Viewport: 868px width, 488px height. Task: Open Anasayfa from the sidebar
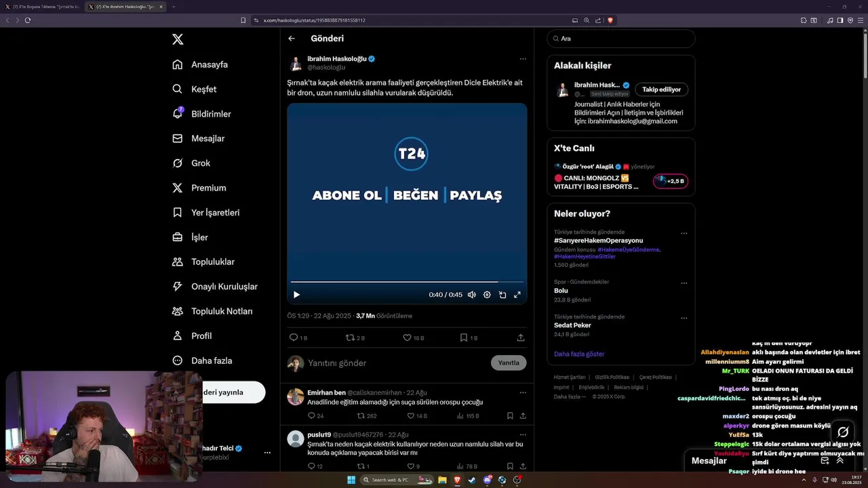[200, 64]
